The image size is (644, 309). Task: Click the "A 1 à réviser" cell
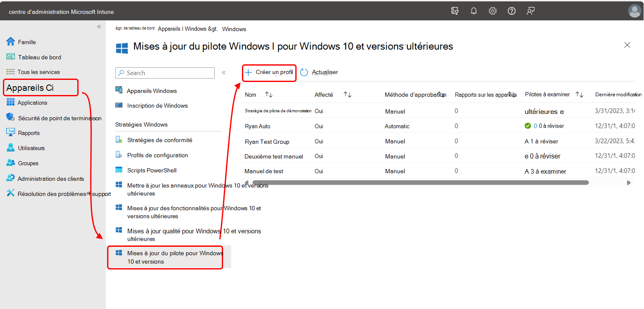click(541, 142)
